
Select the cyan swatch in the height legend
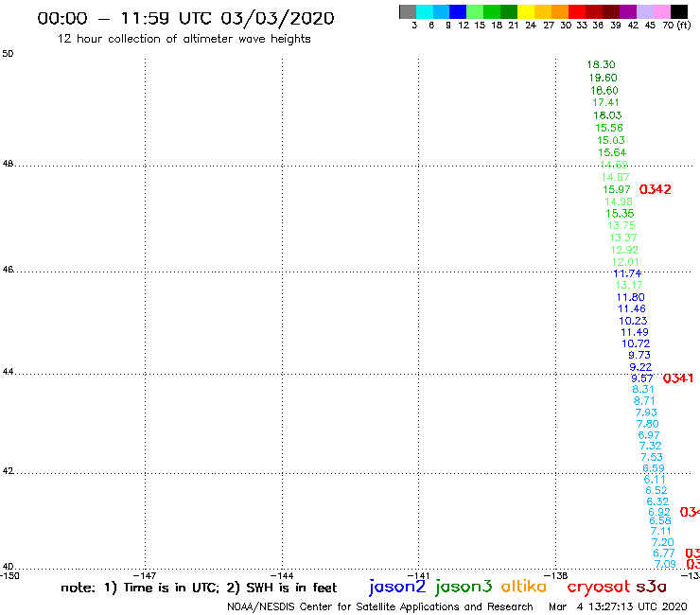425,12
